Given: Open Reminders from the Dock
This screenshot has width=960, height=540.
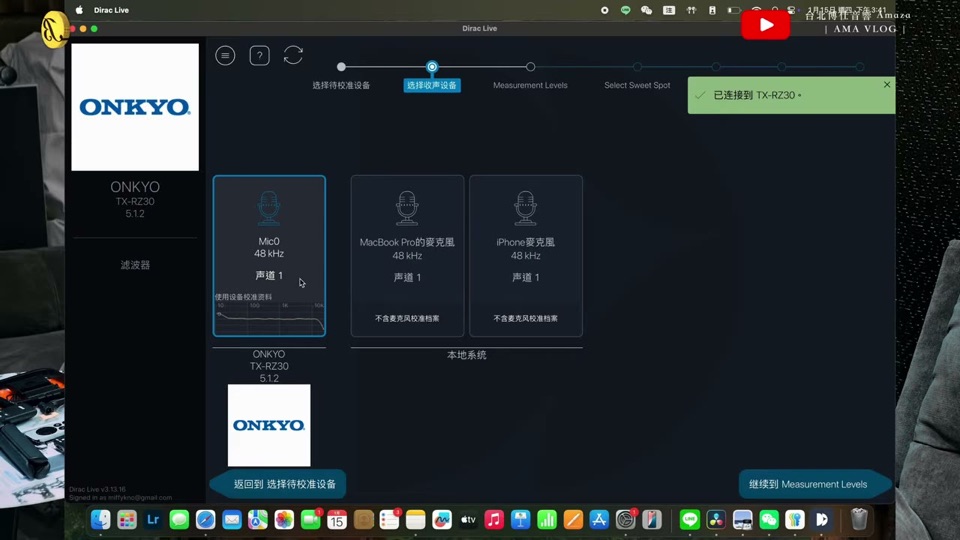Looking at the screenshot, I should [x=389, y=520].
